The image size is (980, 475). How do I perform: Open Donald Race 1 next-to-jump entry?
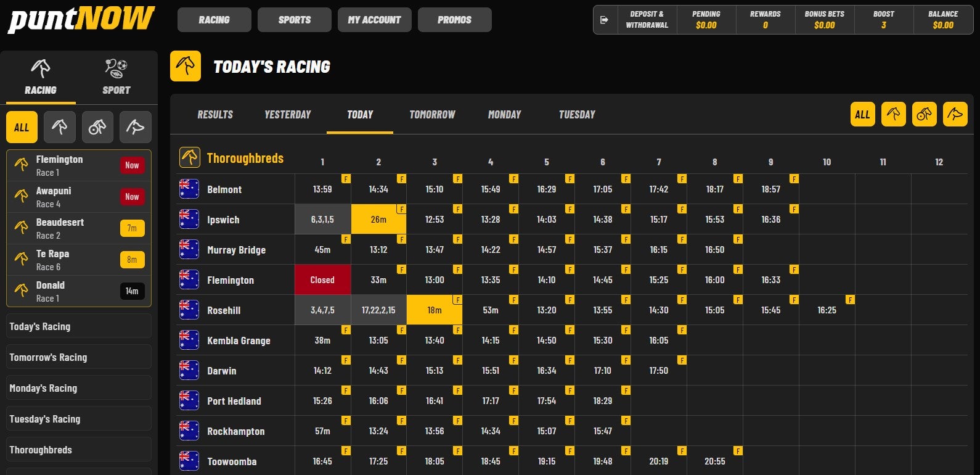tap(79, 291)
